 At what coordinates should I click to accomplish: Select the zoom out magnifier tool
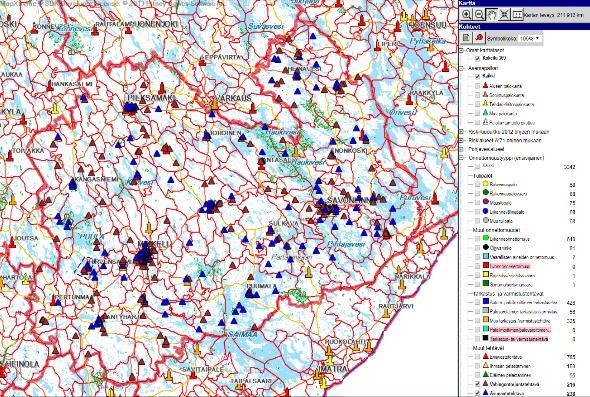pos(479,15)
